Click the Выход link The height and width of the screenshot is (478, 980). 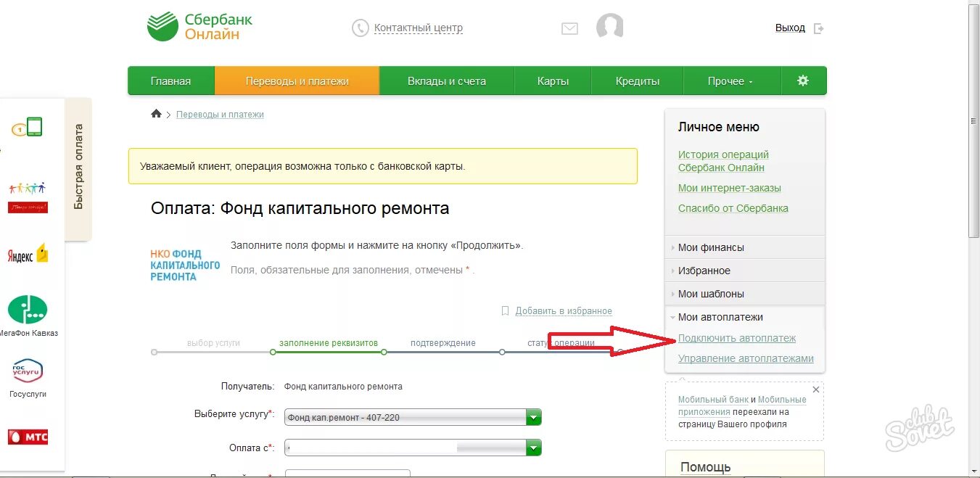[x=790, y=28]
